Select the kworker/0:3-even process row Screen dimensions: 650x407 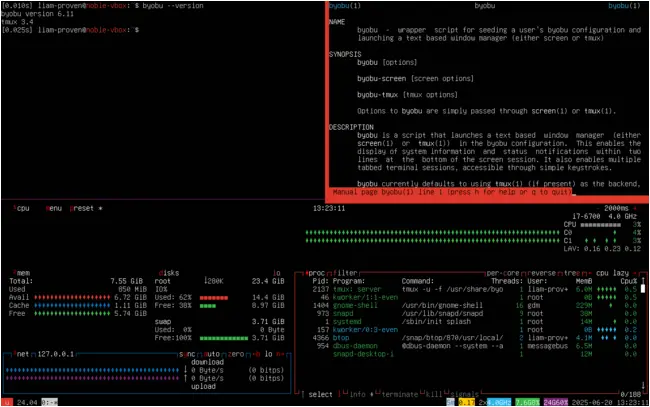(x=473, y=330)
